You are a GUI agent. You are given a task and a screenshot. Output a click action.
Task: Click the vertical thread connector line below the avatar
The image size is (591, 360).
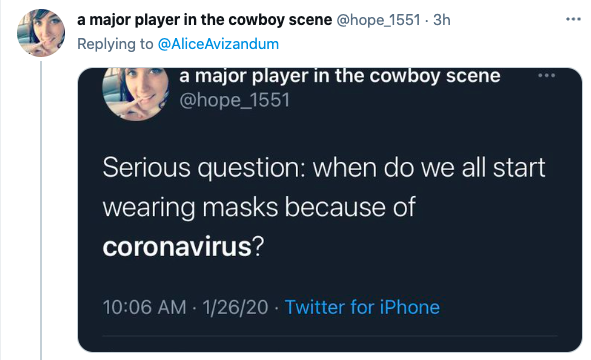tap(41, 210)
